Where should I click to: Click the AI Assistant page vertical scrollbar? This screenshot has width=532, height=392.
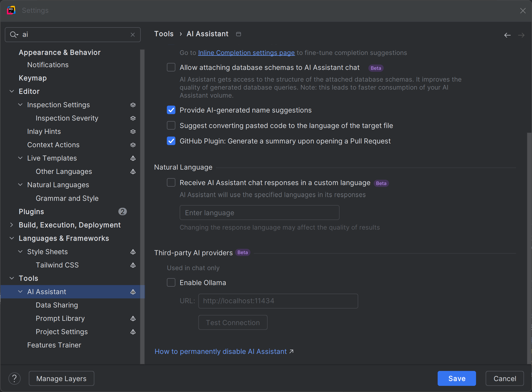pos(529,248)
